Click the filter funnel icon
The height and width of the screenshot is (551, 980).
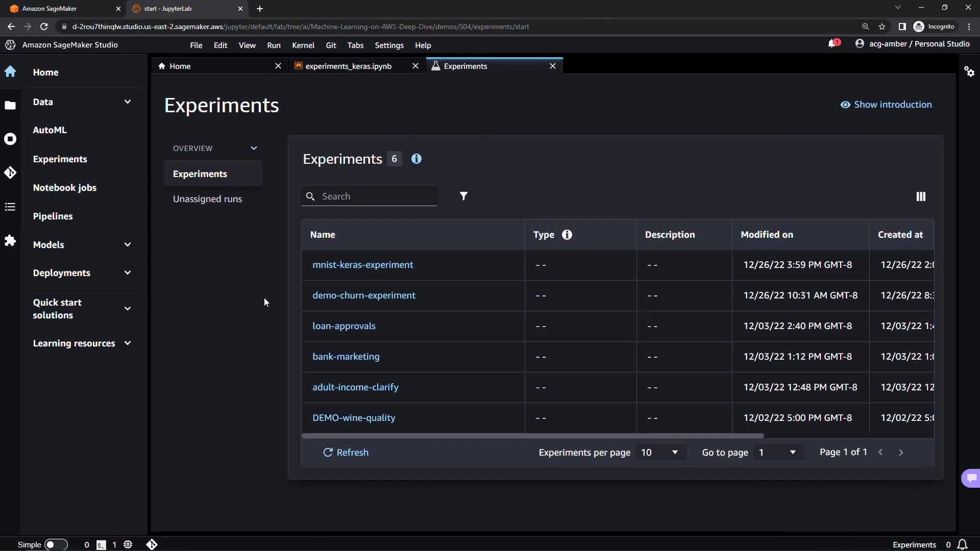[x=463, y=196]
